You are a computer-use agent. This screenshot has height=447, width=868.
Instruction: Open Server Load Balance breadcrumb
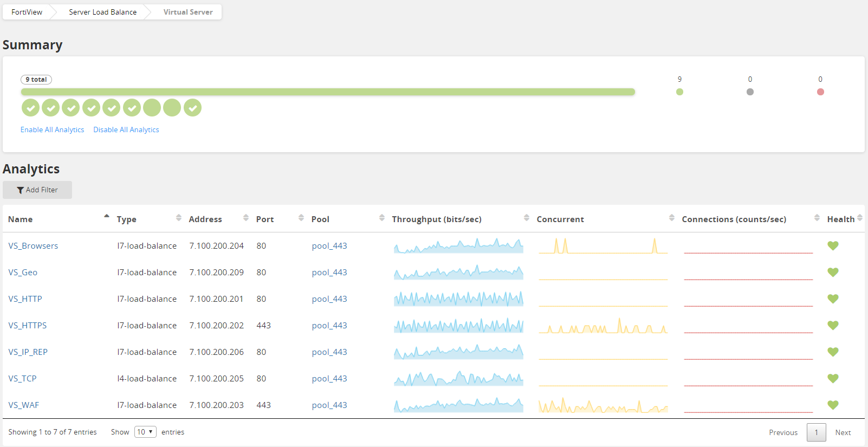(102, 12)
